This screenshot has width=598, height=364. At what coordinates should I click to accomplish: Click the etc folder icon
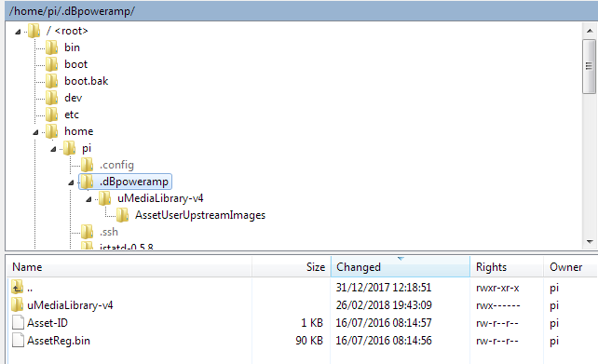click(x=51, y=115)
